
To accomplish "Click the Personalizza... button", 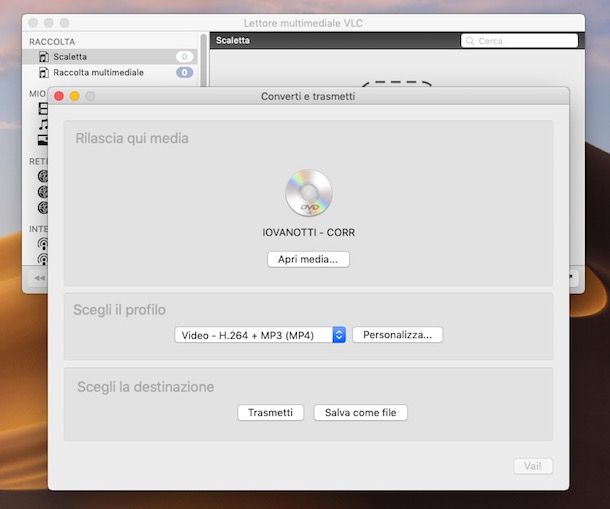I will [x=397, y=335].
